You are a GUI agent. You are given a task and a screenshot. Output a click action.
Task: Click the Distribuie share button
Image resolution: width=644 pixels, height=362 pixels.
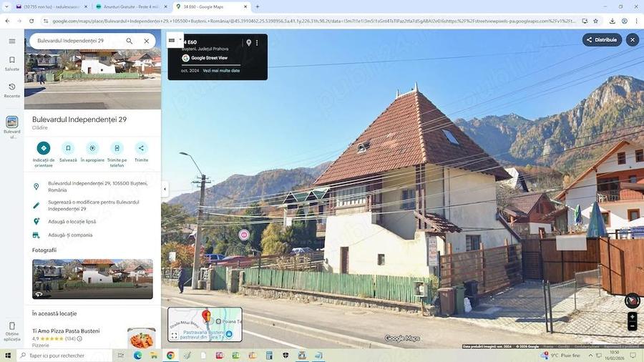click(x=602, y=40)
